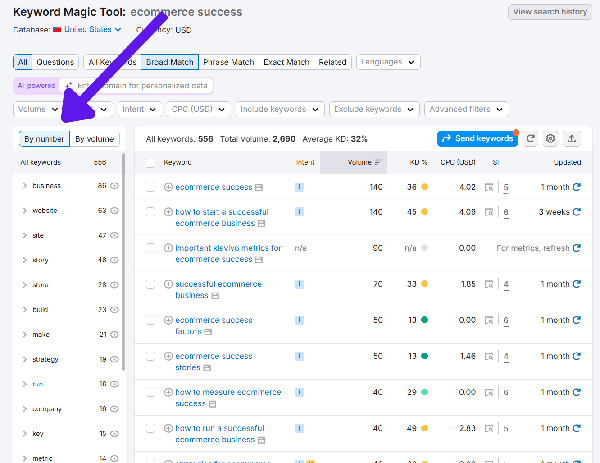The height and width of the screenshot is (463, 600).
Task: Open SERP view icon for 'ecommerce success'
Action: 489,187
